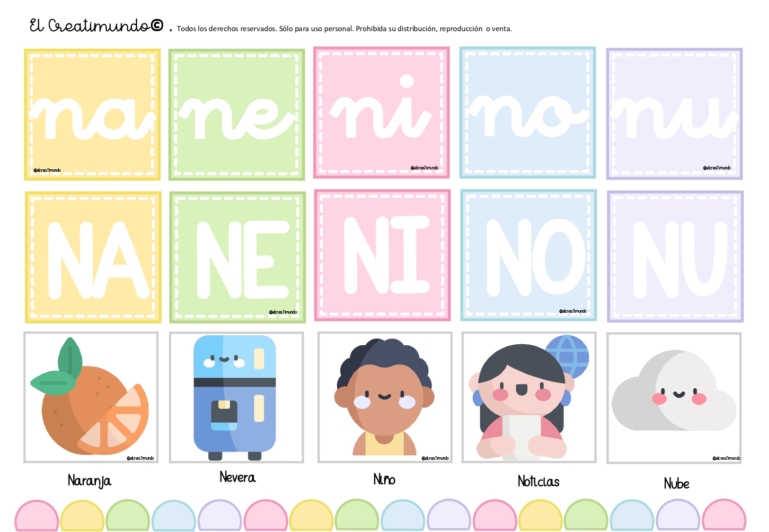Click the purple uppercase 'NU' card

click(675, 257)
